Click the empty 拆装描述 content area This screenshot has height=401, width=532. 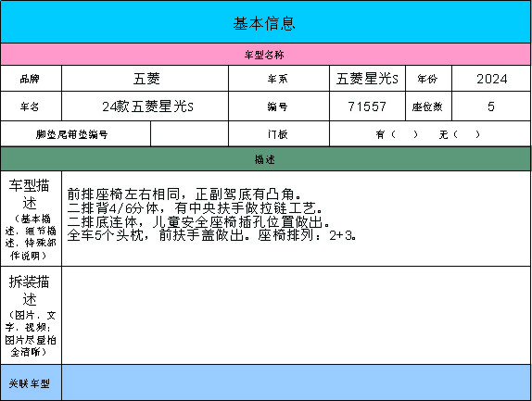297,316
